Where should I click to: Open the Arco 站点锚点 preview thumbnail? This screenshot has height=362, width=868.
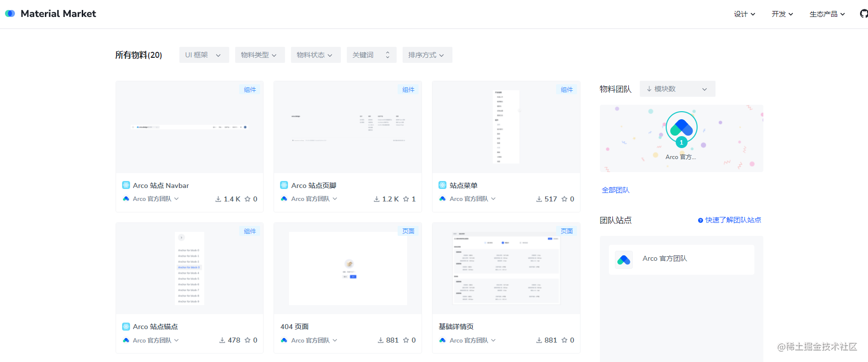(x=189, y=268)
